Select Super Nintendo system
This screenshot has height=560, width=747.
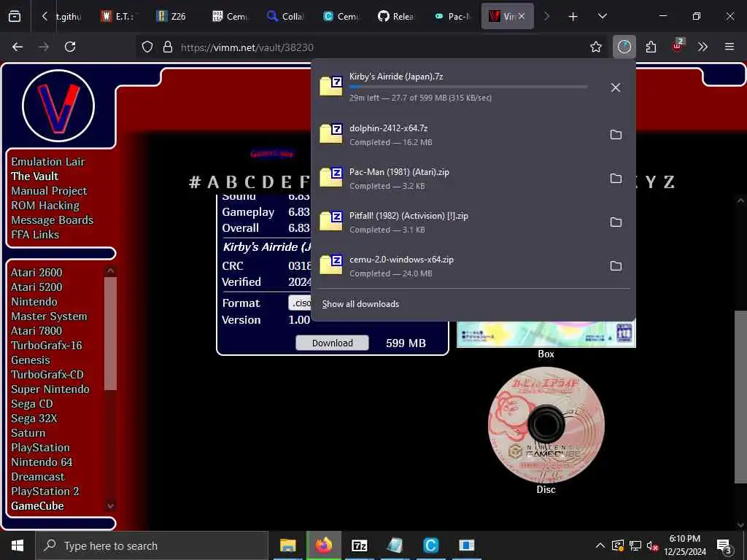(x=50, y=389)
